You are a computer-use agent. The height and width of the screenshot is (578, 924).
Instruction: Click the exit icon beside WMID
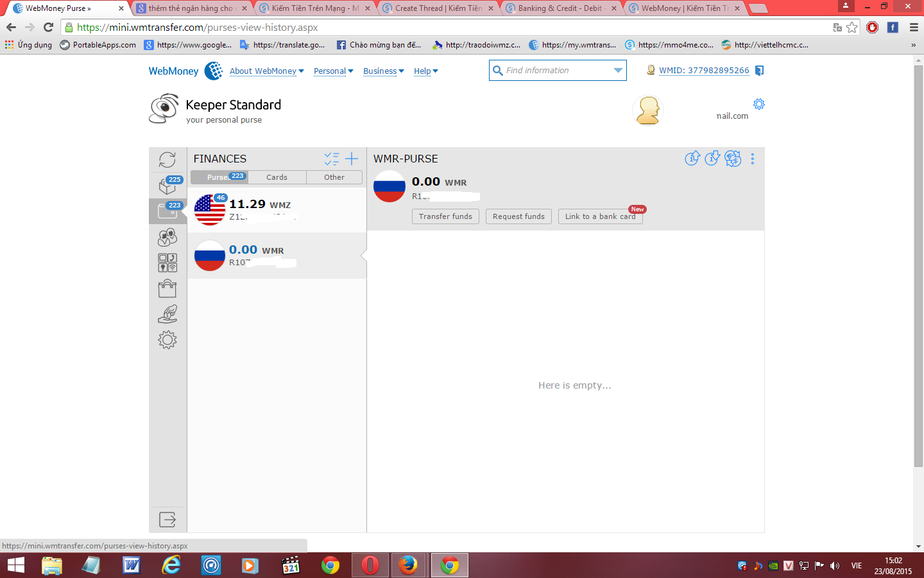point(759,71)
